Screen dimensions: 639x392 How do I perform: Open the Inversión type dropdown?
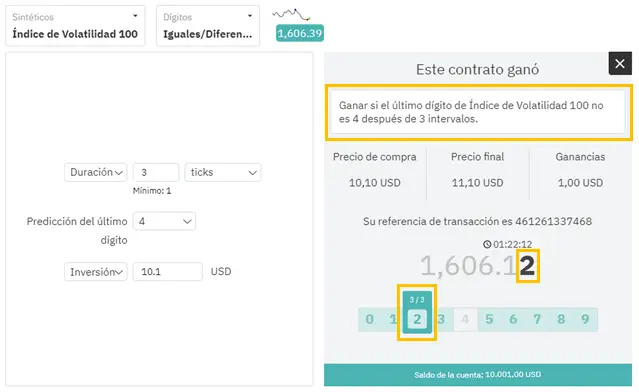pos(96,272)
